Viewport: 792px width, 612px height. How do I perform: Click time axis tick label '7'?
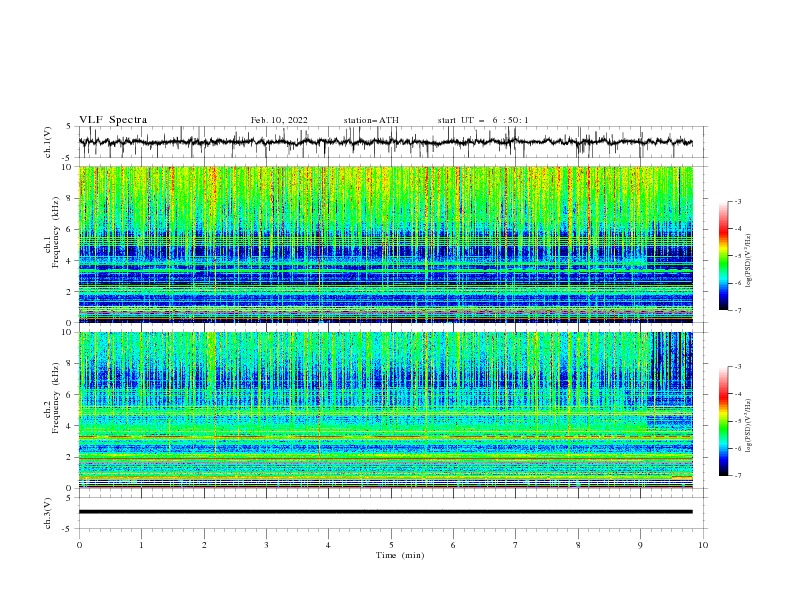click(516, 545)
